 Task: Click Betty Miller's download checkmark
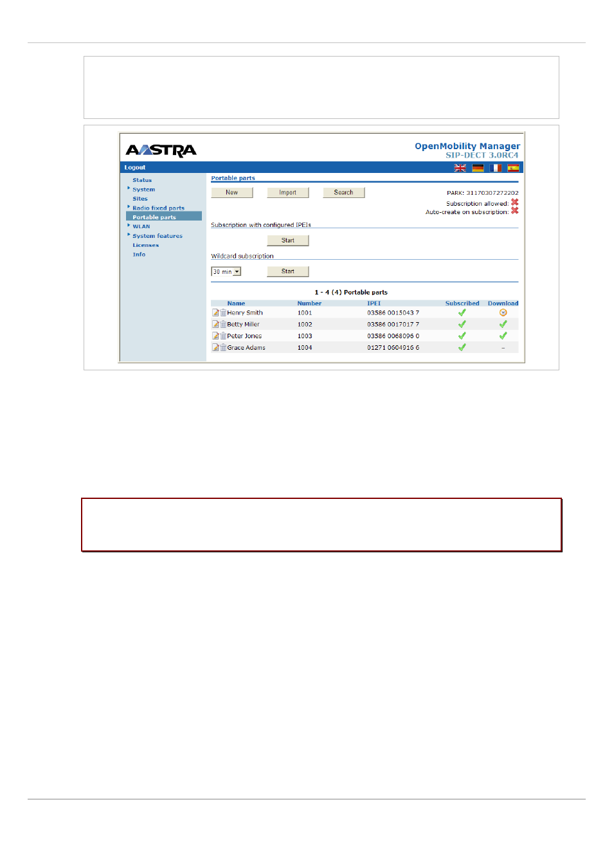(x=503, y=325)
